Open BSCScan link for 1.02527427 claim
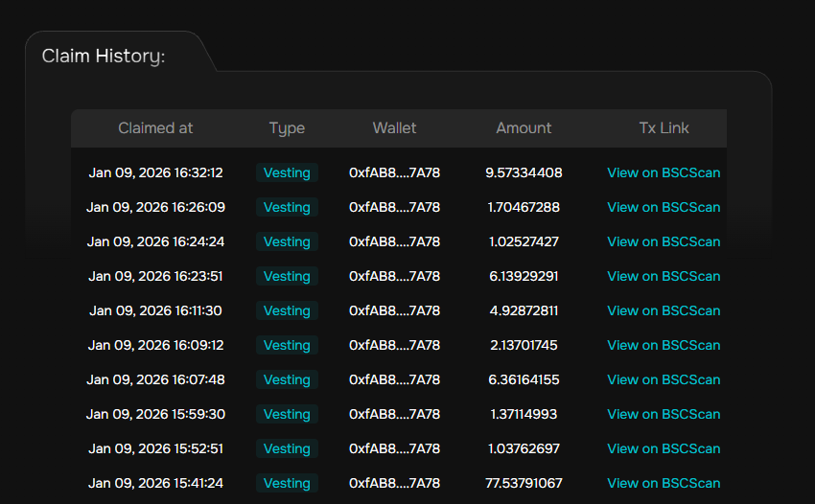 pos(664,242)
